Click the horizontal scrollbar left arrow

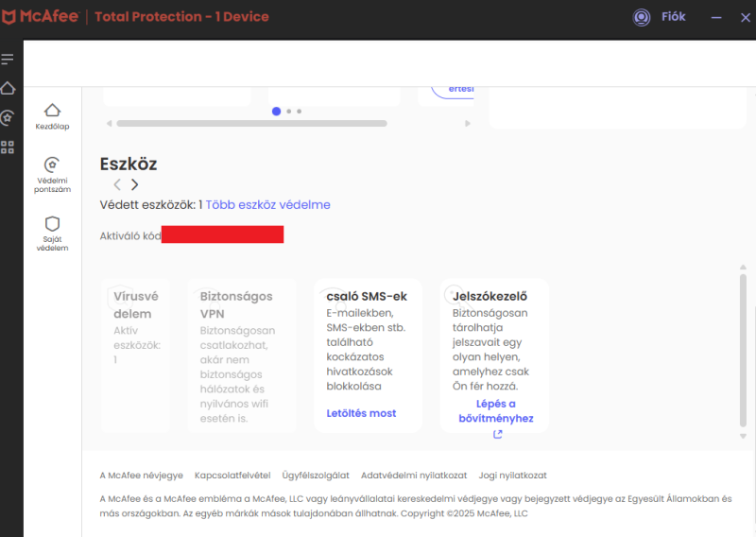pos(110,124)
